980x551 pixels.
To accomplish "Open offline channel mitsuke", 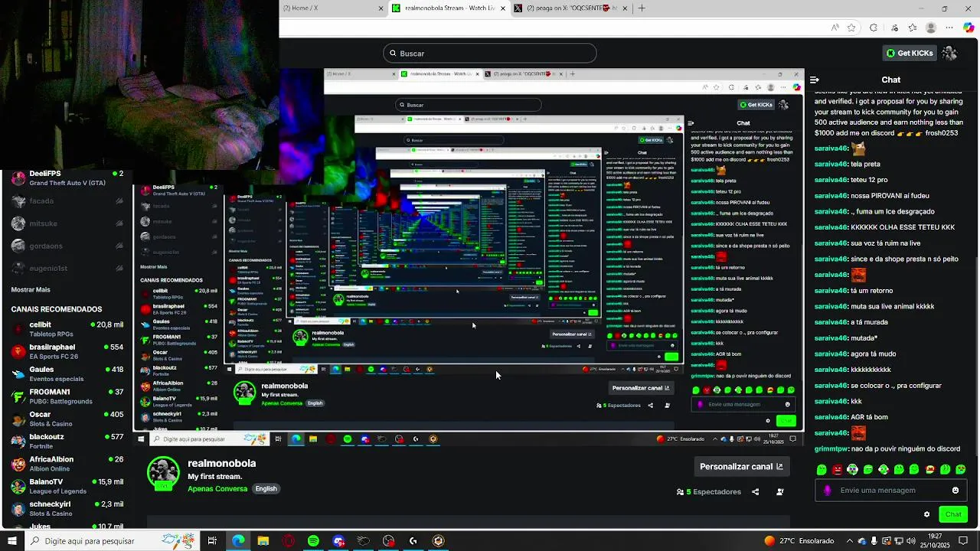I will point(67,223).
